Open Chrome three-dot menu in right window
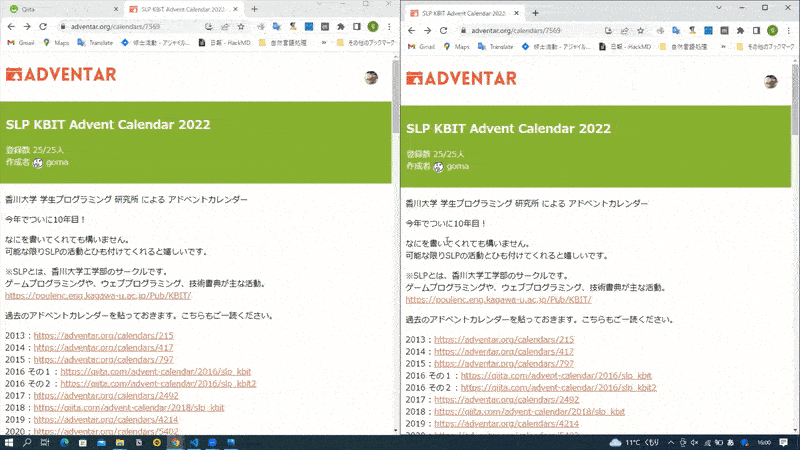This screenshot has height=450, width=800. 788,31
